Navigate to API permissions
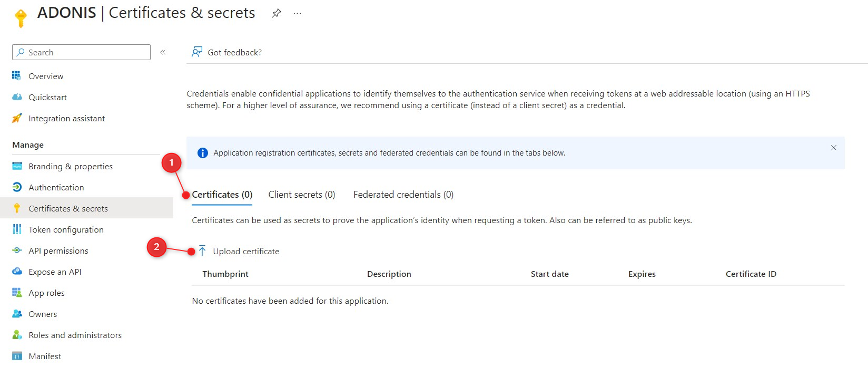Viewport: 868px width, 366px height. 58,251
